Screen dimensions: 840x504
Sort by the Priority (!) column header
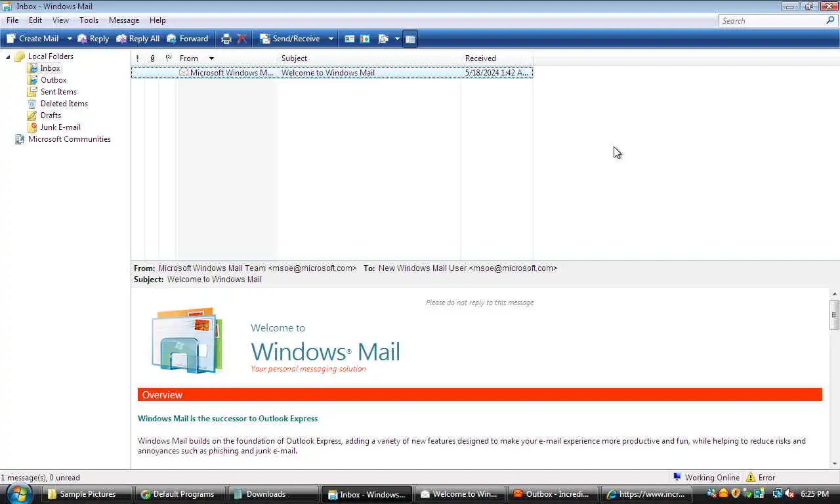coord(137,58)
